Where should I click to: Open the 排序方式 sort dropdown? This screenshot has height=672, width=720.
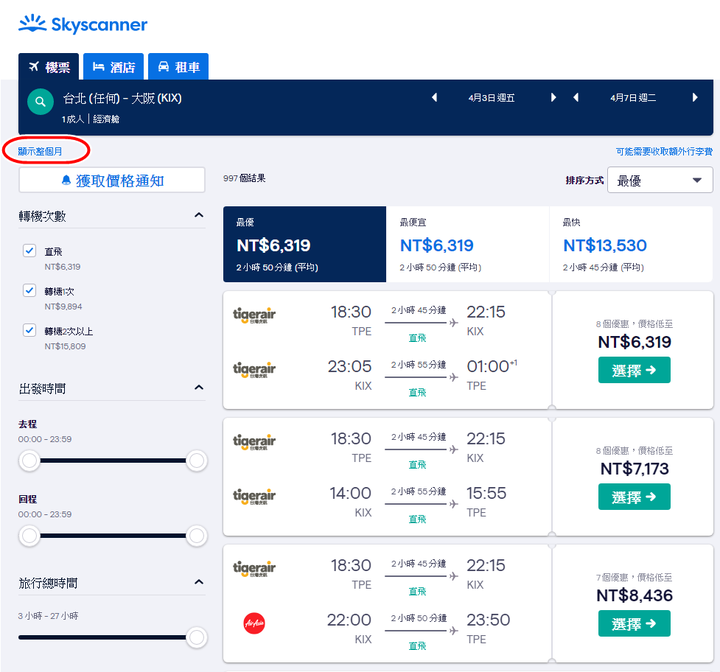[660, 180]
